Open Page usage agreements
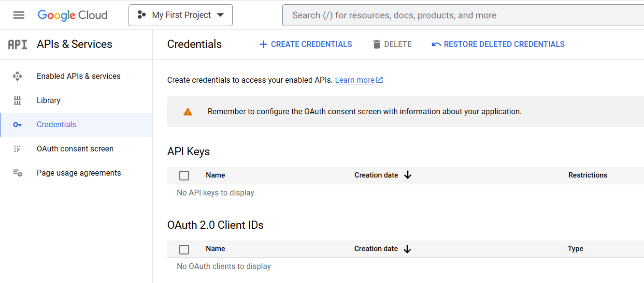 click(79, 173)
